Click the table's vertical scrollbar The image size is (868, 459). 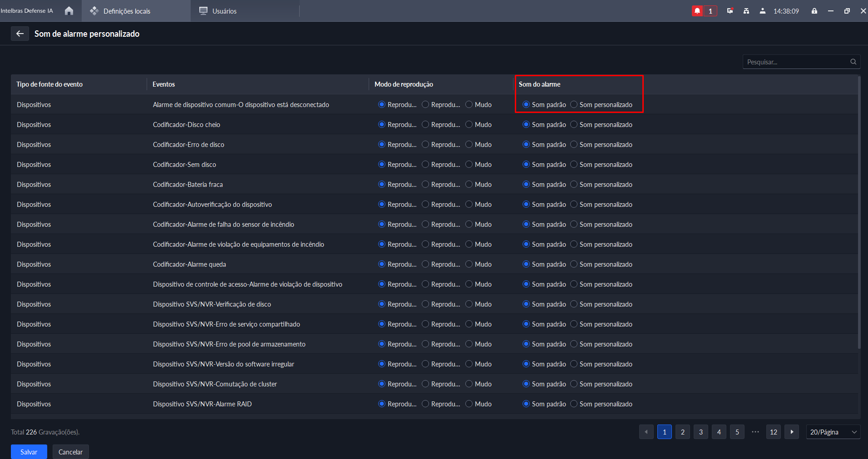(x=859, y=213)
